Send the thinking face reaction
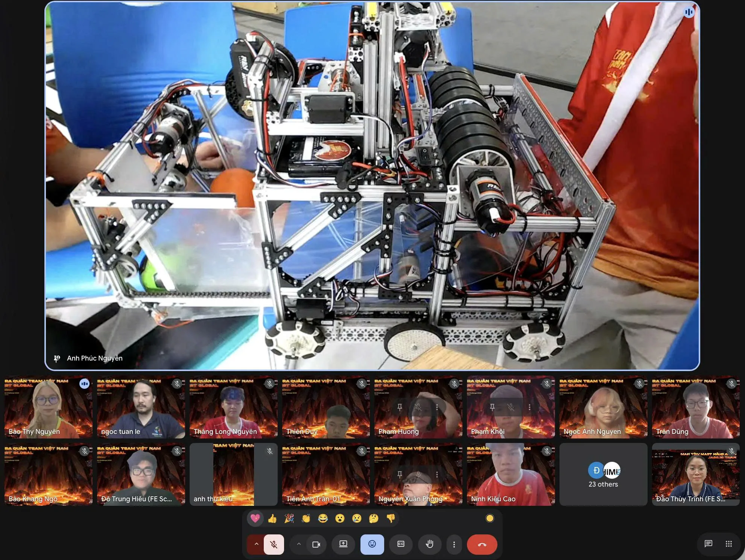Screen dimensions: 745x560 click(x=374, y=518)
